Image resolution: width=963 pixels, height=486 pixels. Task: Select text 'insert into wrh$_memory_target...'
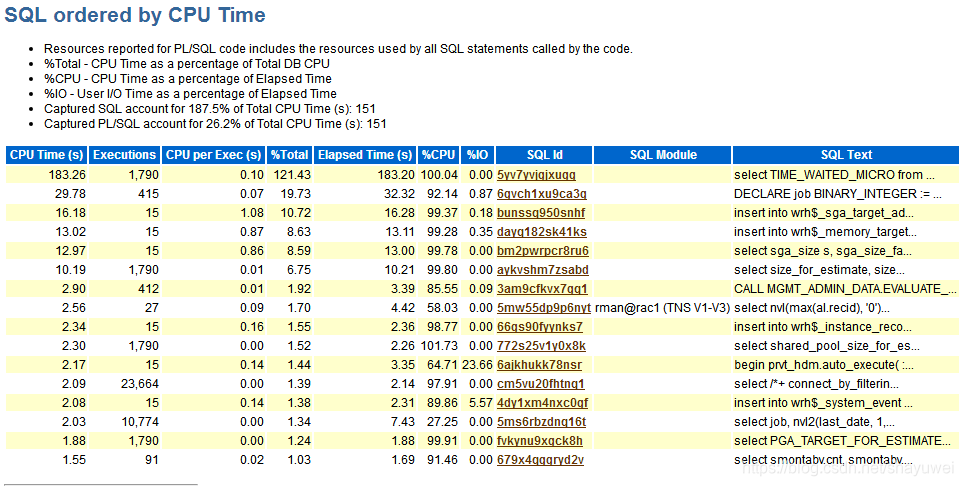tap(825, 232)
